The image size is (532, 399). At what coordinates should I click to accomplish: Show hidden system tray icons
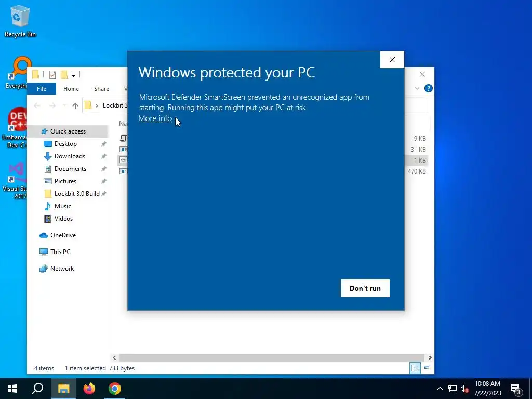[440, 389]
